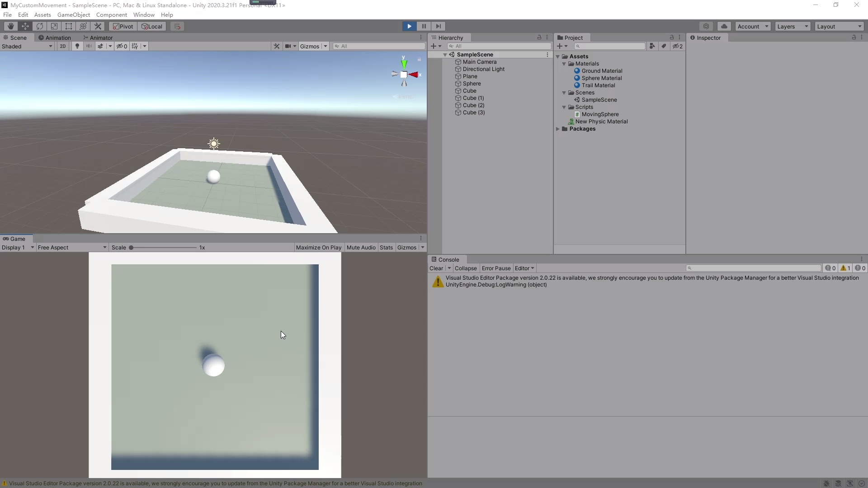Image resolution: width=868 pixels, height=488 pixels.
Task: Select the Rotate tool
Action: pos(40,26)
